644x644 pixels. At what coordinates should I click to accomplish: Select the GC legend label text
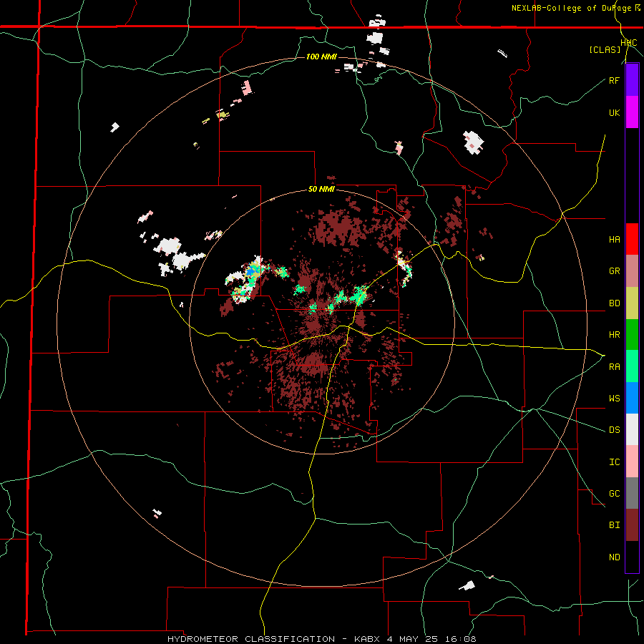tap(614, 494)
